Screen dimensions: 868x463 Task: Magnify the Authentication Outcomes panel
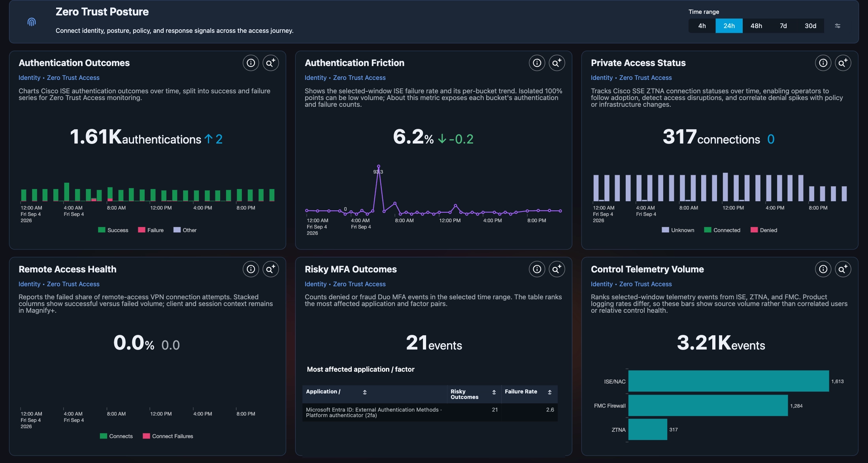[271, 63]
